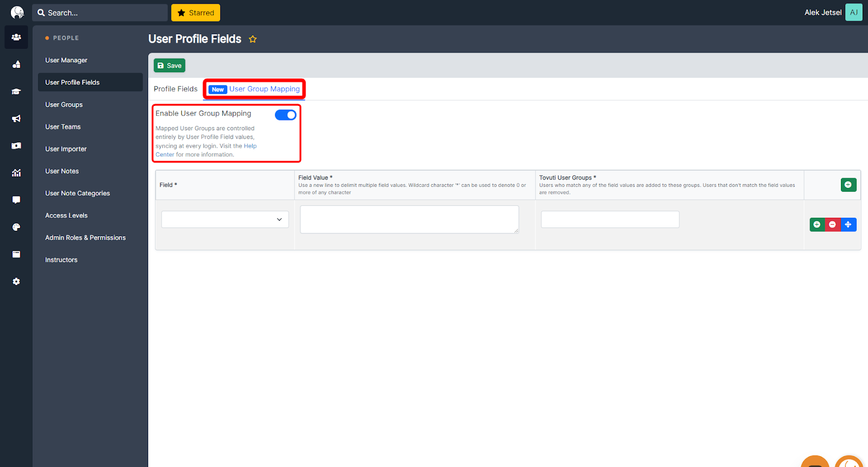
Task: Click the Tovuti User Groups input
Action: click(610, 219)
